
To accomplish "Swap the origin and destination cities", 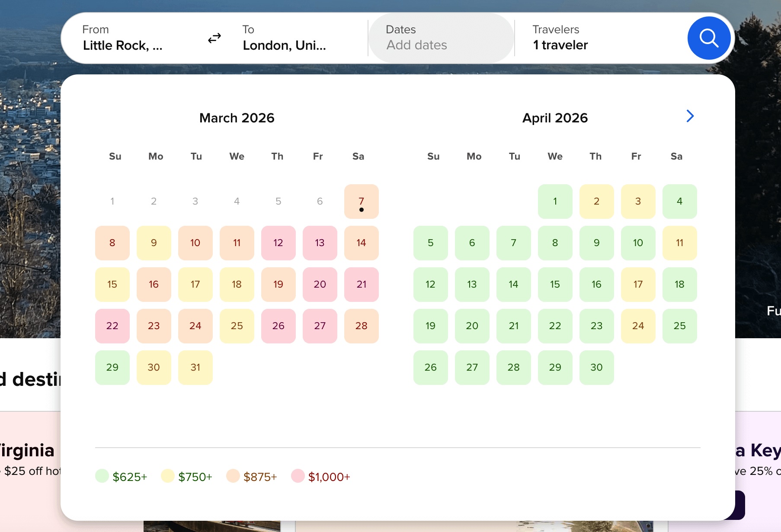I will 214,38.
